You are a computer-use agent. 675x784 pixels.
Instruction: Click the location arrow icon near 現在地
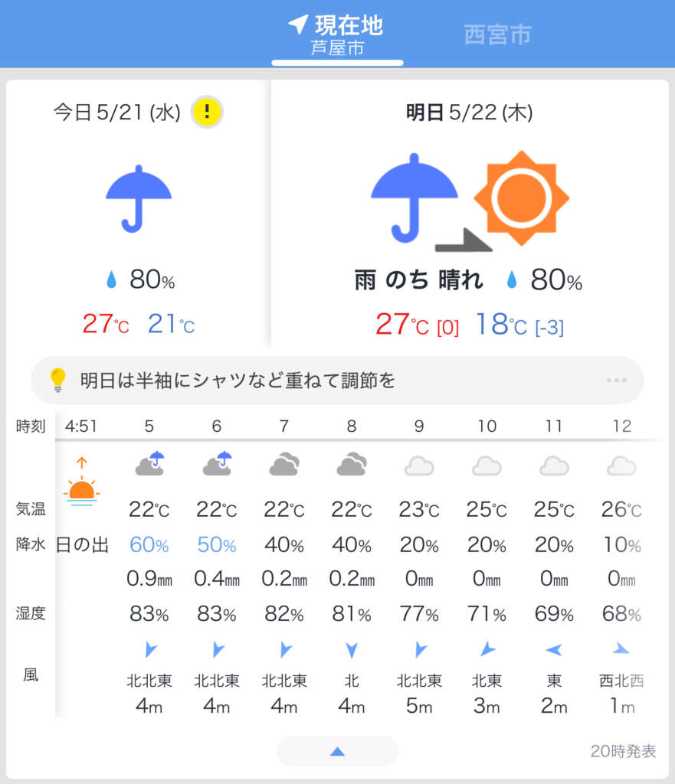pos(298,24)
